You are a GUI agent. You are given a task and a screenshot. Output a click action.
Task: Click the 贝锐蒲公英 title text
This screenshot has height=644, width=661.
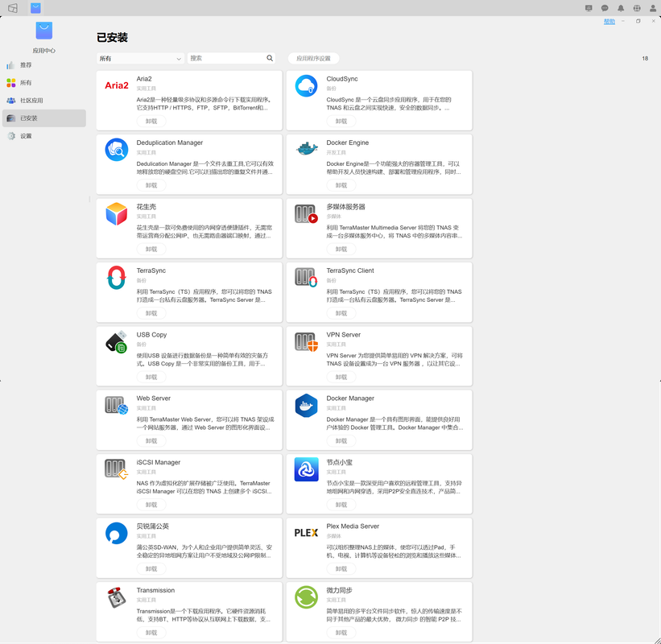[x=153, y=526]
